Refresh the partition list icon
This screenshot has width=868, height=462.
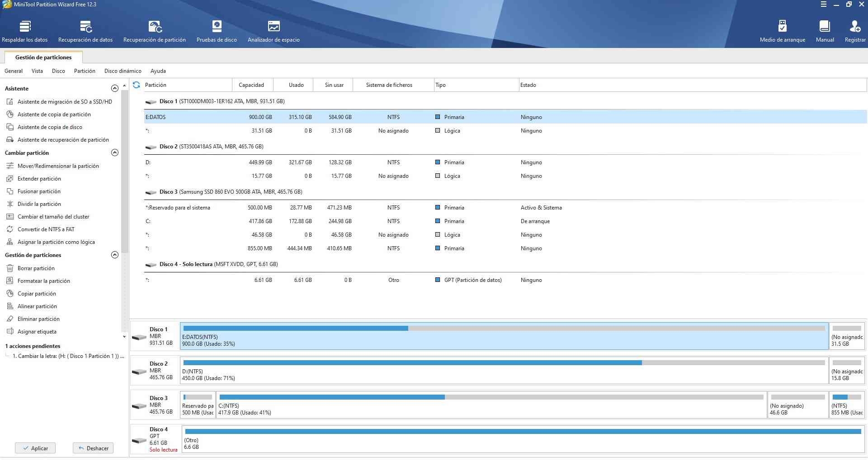click(x=137, y=85)
